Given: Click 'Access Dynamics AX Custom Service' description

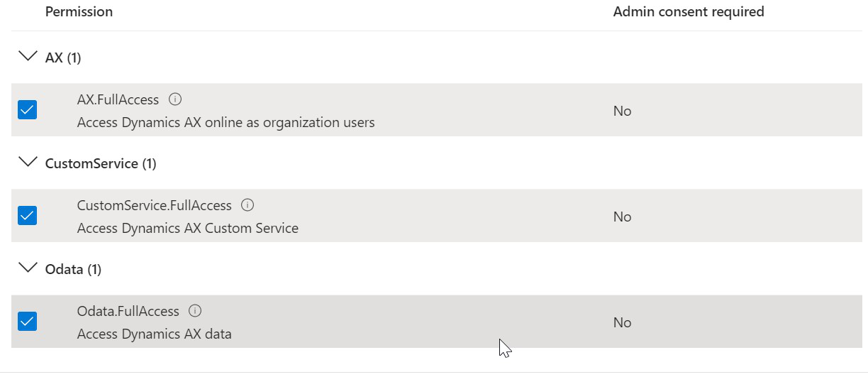Looking at the screenshot, I should 188,228.
